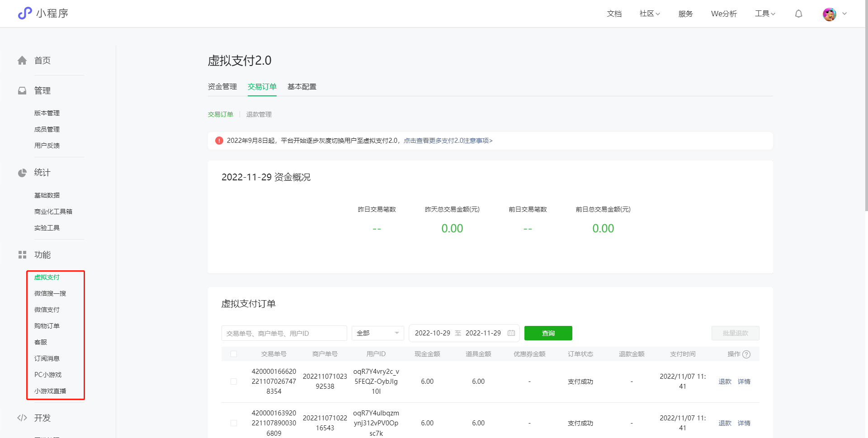The image size is (868, 438).
Task: Click the 批量退款 button
Action: 736,333
